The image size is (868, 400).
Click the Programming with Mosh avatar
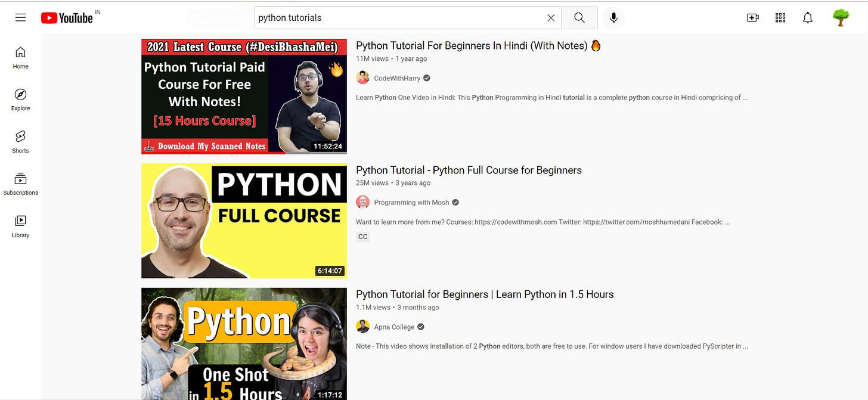362,203
